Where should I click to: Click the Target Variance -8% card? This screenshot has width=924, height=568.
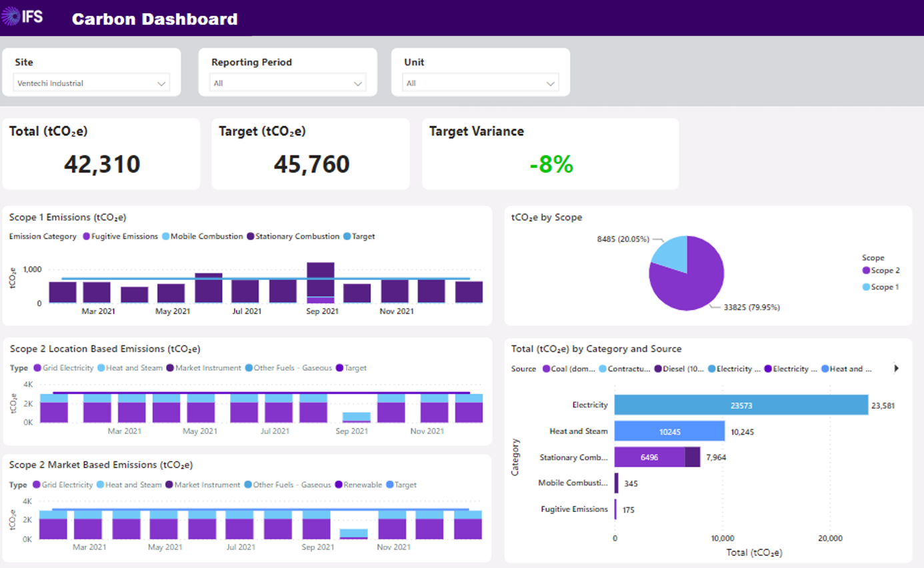551,154
